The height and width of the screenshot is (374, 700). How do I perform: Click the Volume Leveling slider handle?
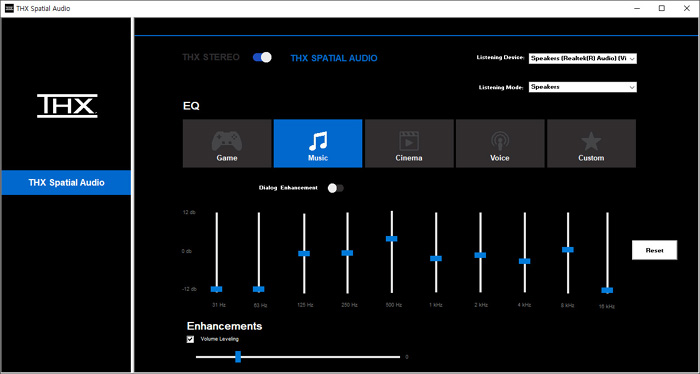(x=238, y=357)
